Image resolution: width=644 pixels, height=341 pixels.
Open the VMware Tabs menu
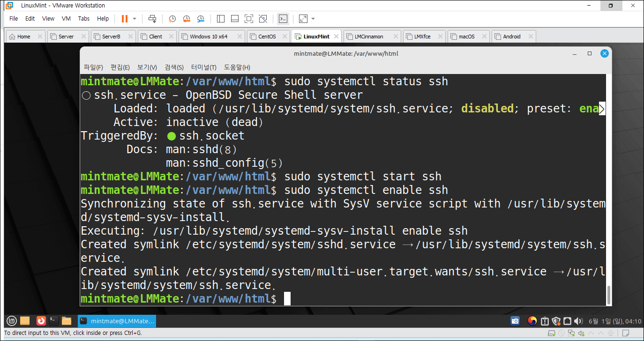[x=84, y=19]
